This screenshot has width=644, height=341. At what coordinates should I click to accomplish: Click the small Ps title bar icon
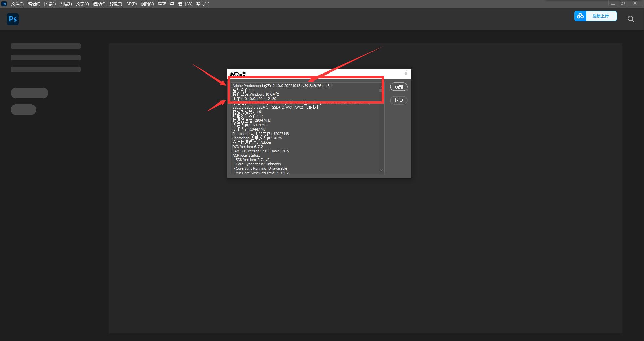click(4, 4)
